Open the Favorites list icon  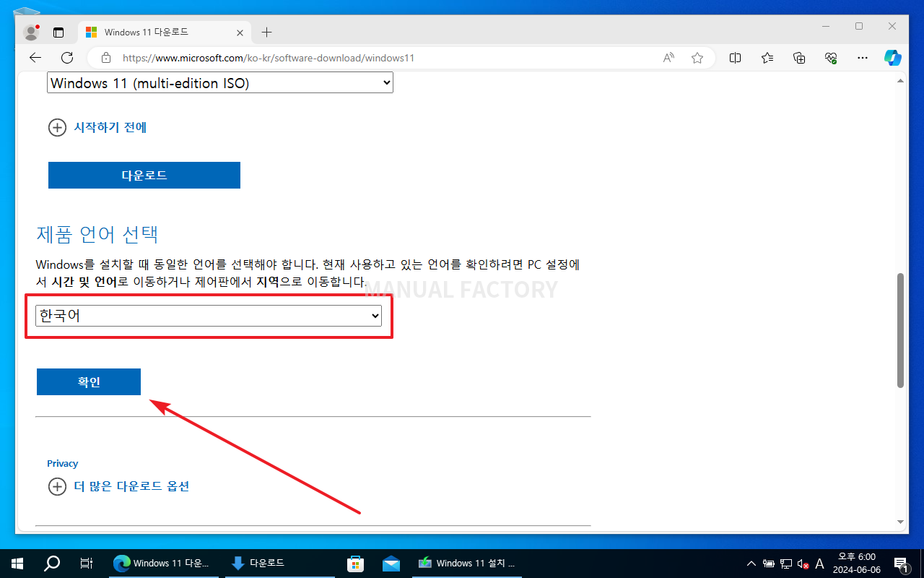(767, 58)
